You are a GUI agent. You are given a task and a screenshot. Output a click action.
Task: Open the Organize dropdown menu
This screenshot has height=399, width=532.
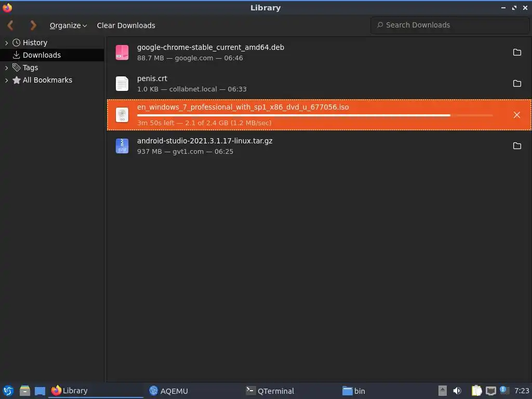click(68, 25)
